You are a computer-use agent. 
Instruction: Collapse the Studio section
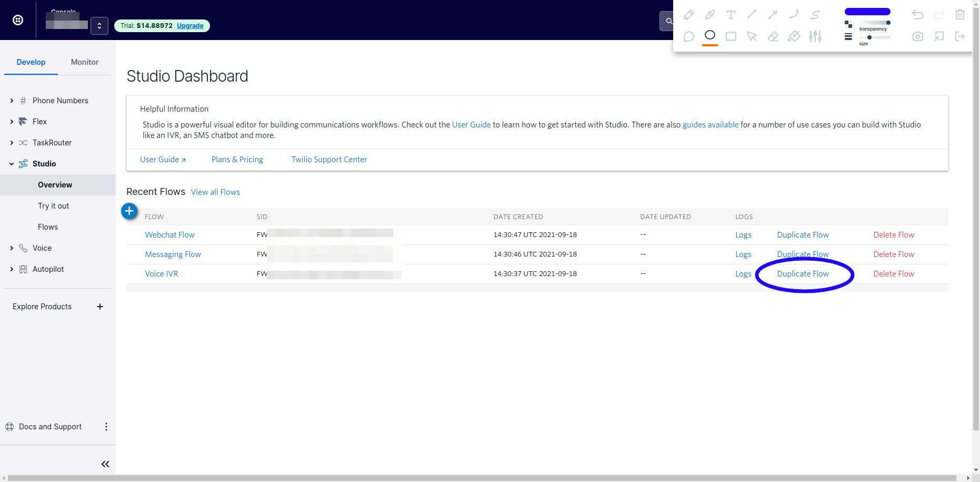(x=12, y=164)
